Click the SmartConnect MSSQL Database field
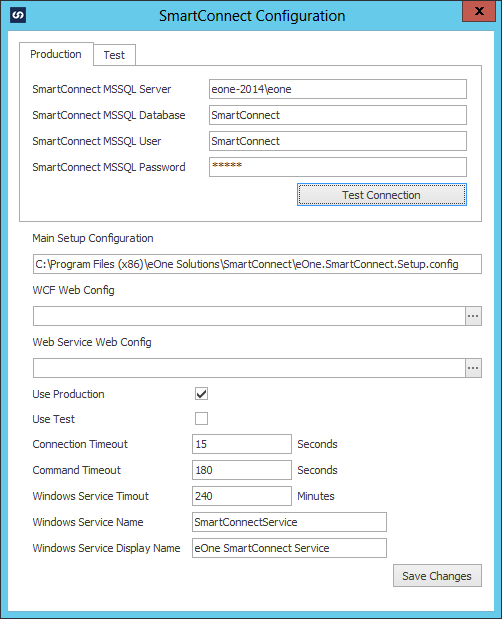The image size is (502, 619). [x=338, y=115]
